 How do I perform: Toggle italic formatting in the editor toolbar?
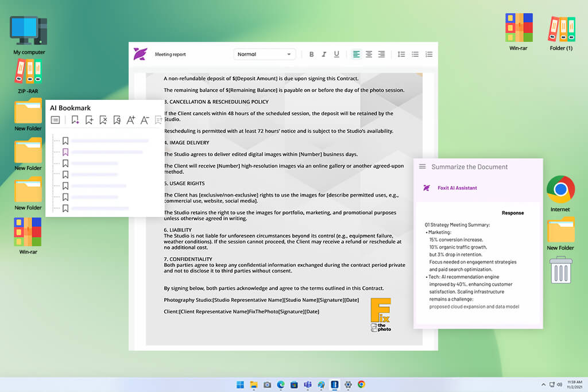(324, 55)
